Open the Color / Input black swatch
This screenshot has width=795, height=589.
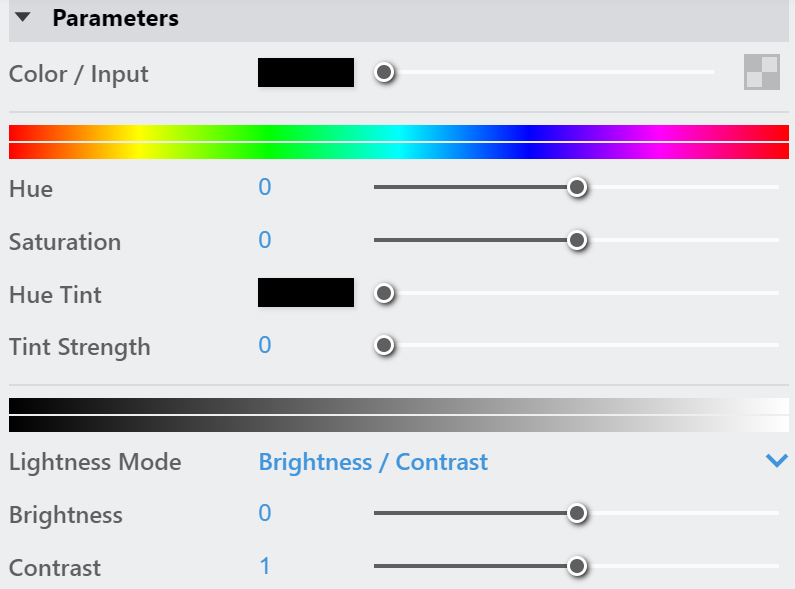306,72
